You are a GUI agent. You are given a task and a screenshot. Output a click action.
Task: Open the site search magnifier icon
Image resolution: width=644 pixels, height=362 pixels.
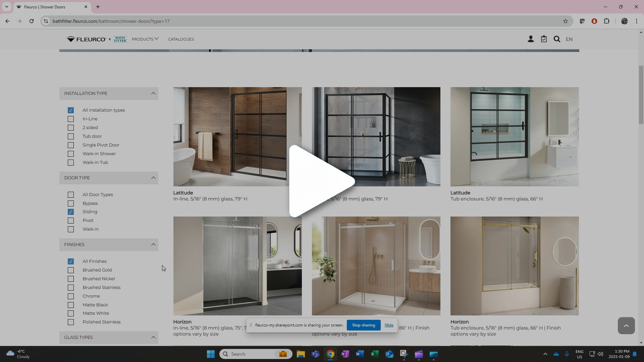pos(557,39)
